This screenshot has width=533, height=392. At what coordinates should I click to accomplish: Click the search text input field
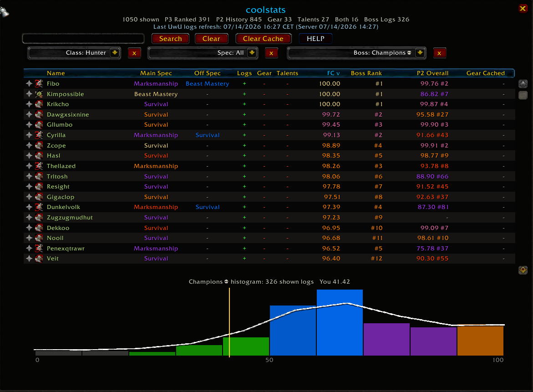point(83,38)
